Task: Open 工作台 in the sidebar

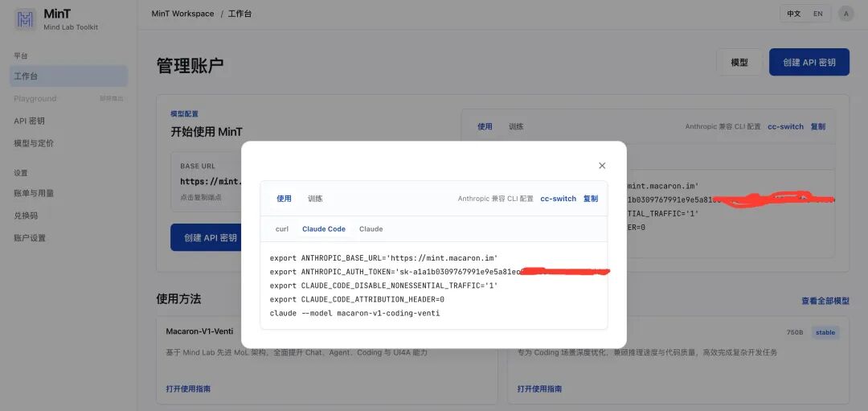Action: pos(68,76)
